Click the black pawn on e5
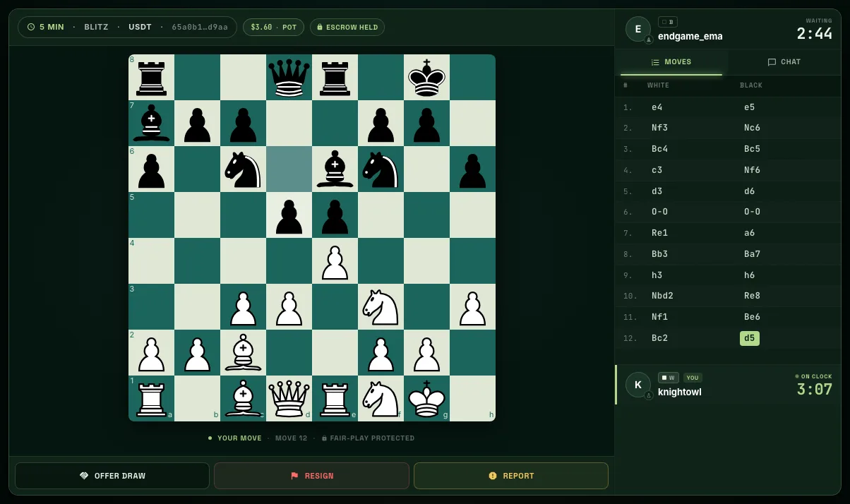The height and width of the screenshot is (504, 850). (335, 215)
